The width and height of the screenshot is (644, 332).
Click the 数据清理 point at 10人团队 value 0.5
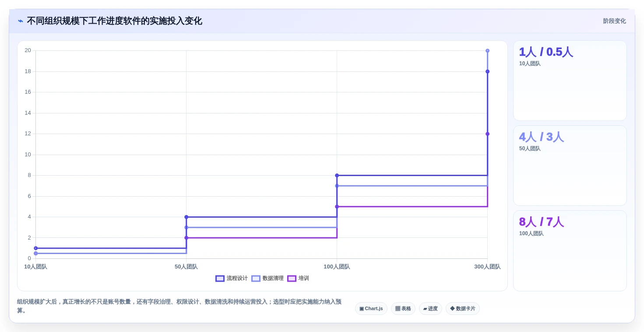click(35, 254)
